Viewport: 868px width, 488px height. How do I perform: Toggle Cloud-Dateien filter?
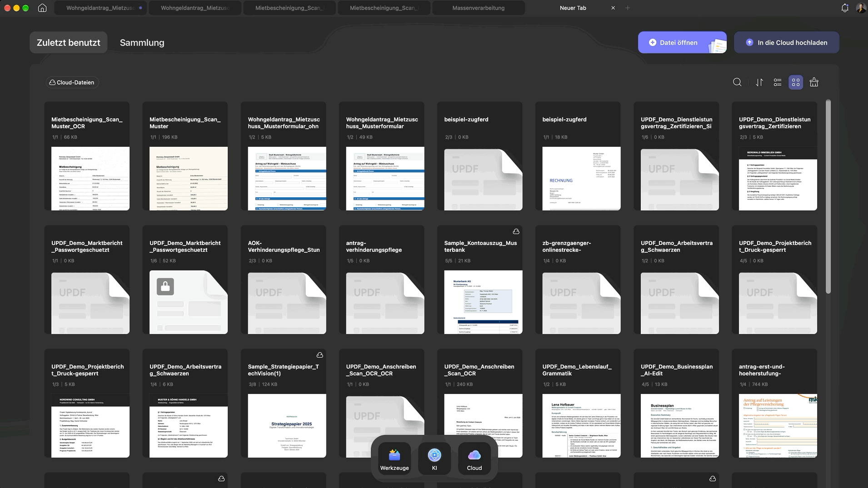(72, 82)
